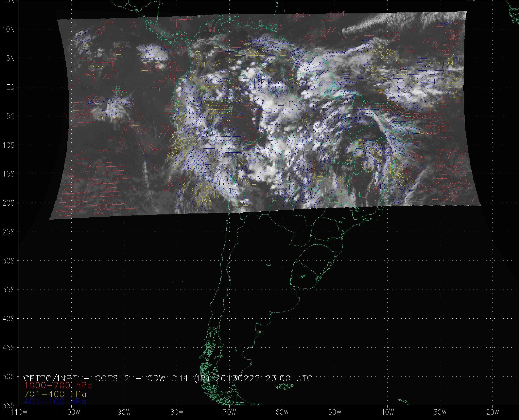
Task: Click the 20S latitude axis label
Action: click(x=9, y=203)
